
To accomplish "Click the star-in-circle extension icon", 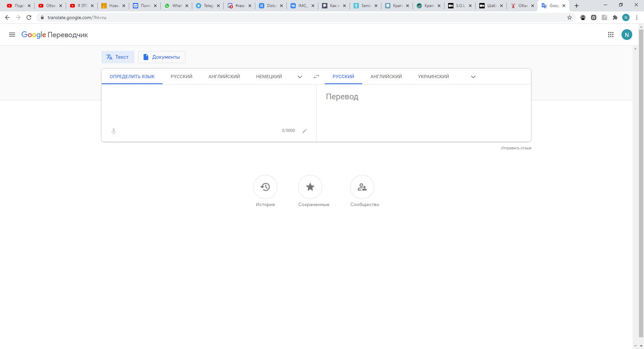I will click(594, 17).
